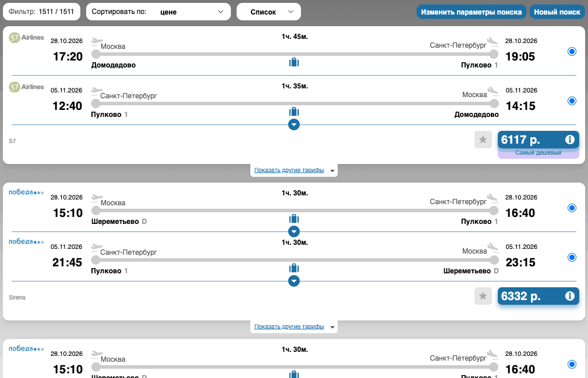The width and height of the screenshot is (588, 378).
Task: Select the 12:40 Saint Petersburg return radio button
Action: [572, 101]
